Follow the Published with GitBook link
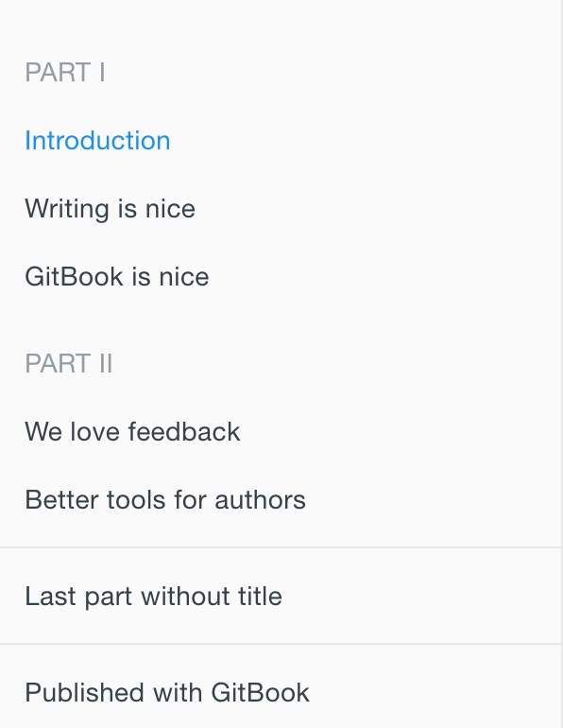 (167, 693)
